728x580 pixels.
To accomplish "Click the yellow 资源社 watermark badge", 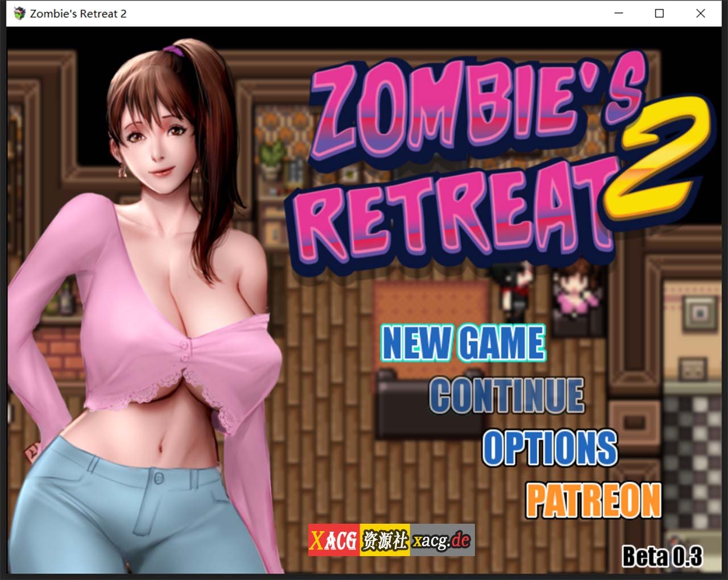I will coord(385,540).
